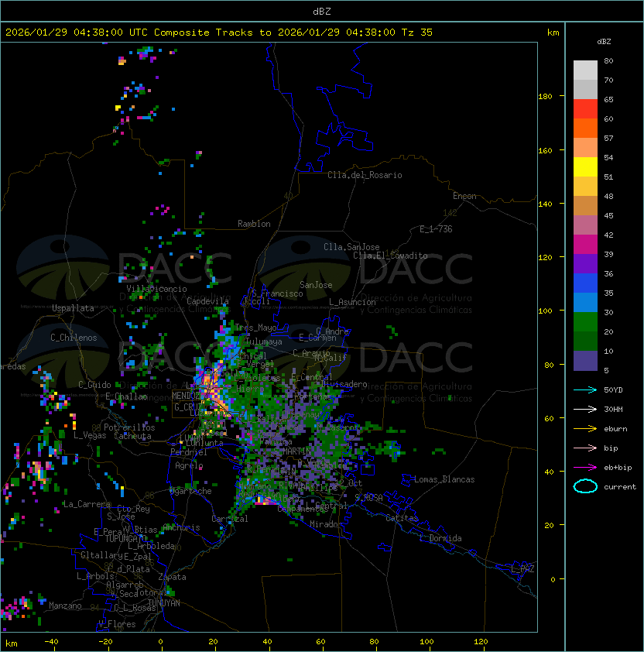Click the 'L_Vegas' map label
644x652 pixels.
coord(90,435)
